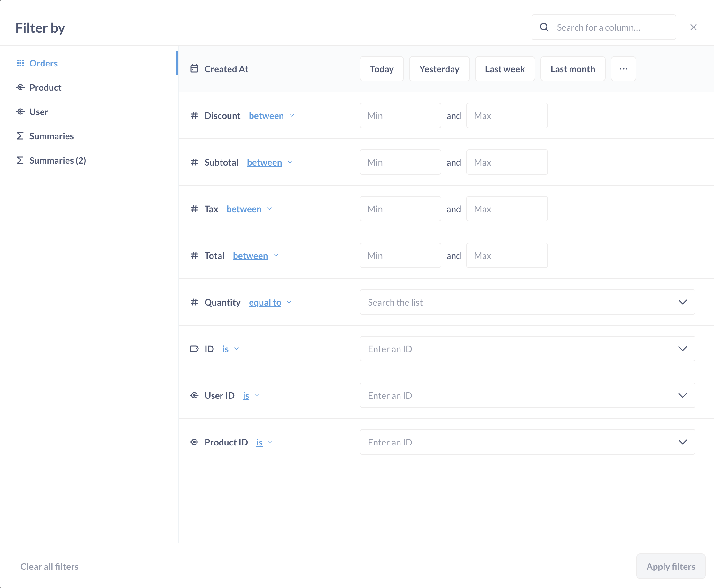Select the Today date filter button

click(381, 69)
